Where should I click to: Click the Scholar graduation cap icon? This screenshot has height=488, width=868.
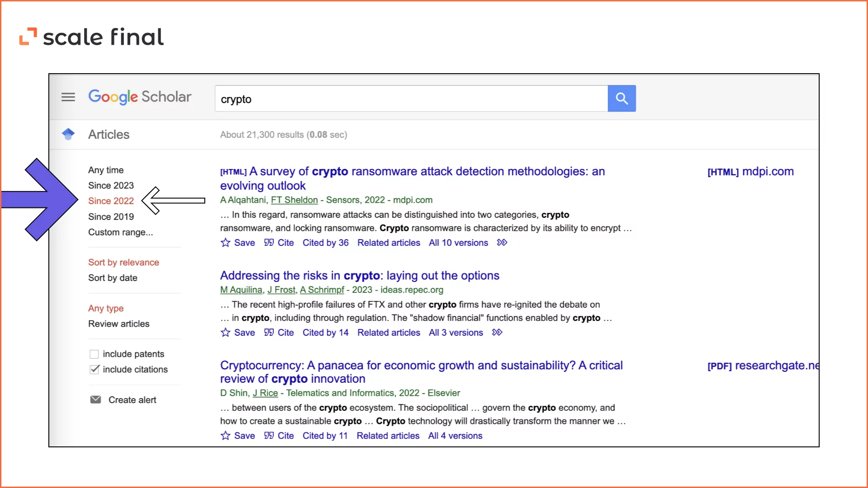pyautogui.click(x=68, y=134)
